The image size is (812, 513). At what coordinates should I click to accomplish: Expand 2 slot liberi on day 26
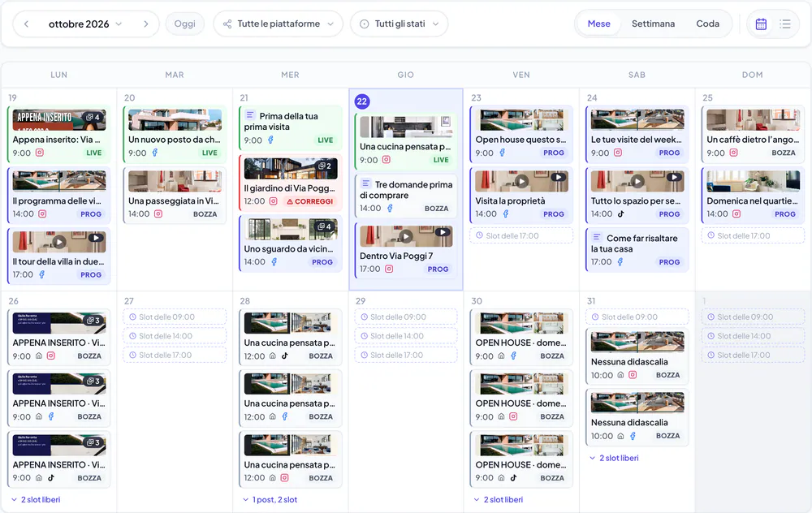[x=36, y=499]
